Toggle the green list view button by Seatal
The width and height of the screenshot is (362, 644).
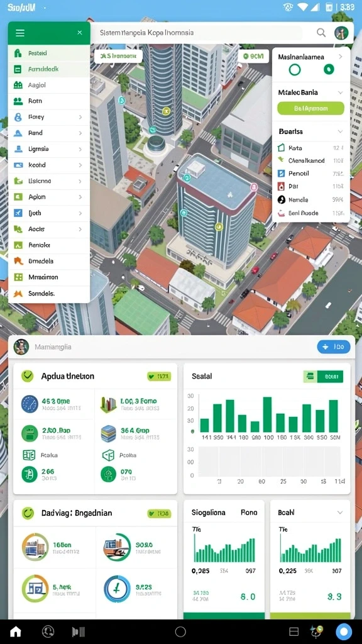[310, 376]
